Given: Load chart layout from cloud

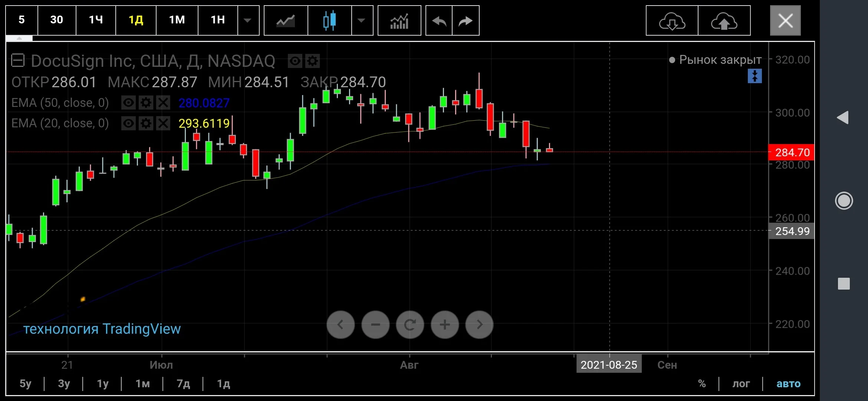Looking at the screenshot, I should tap(672, 20).
